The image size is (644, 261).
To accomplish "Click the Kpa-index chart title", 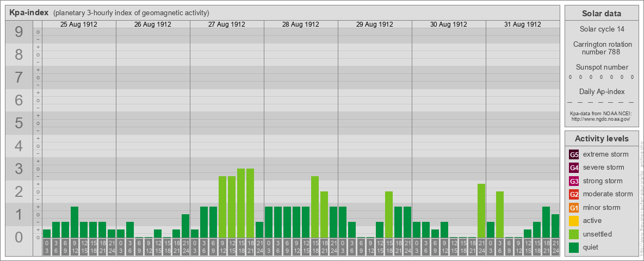I will (29, 13).
